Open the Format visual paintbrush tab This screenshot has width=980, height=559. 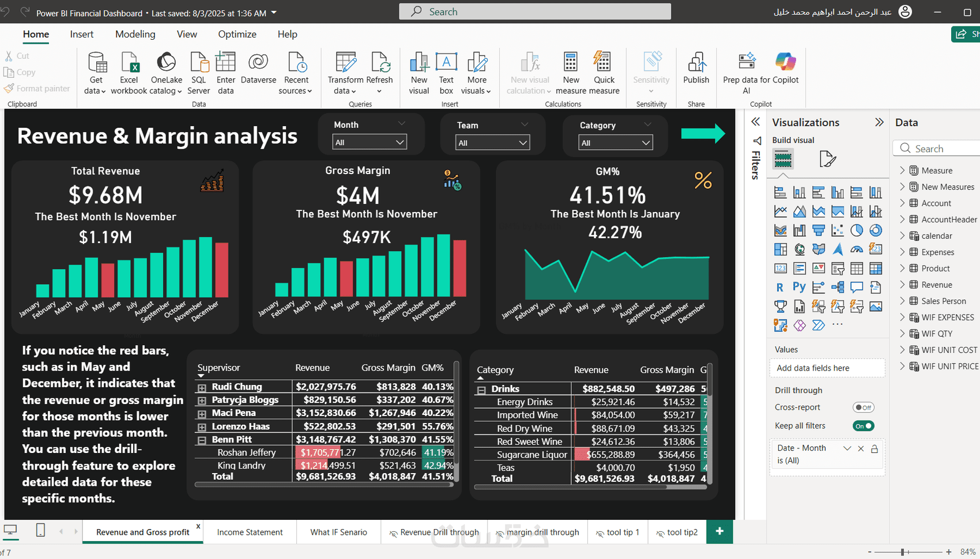pos(827,158)
